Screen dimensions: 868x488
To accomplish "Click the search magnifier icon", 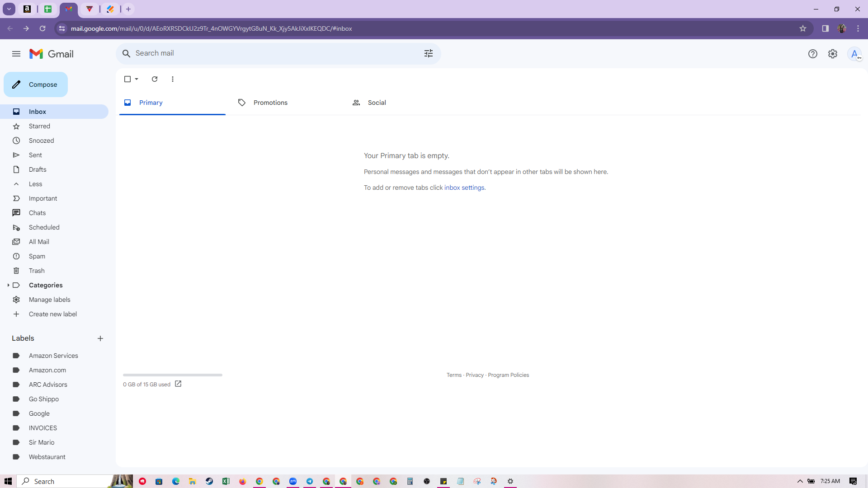I will (127, 53).
